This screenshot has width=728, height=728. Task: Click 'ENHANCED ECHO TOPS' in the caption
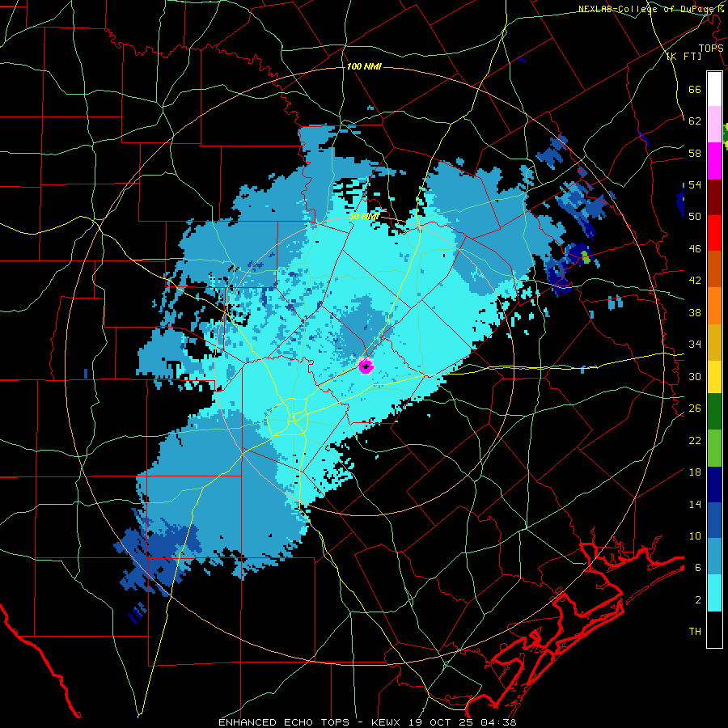click(x=284, y=722)
